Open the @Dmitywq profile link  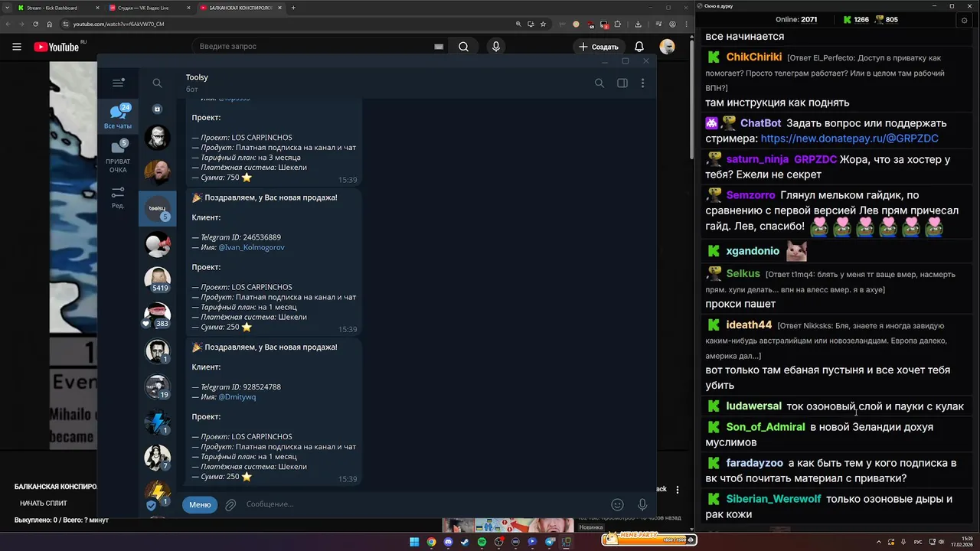click(x=237, y=396)
